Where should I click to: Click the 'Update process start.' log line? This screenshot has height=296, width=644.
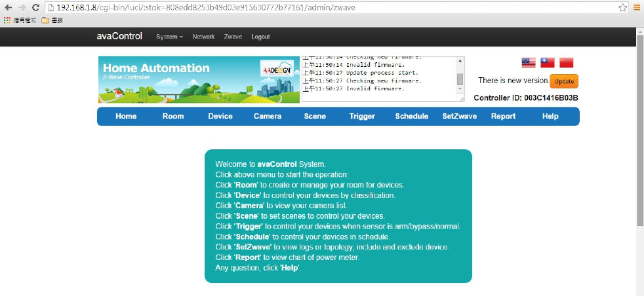[x=361, y=73]
